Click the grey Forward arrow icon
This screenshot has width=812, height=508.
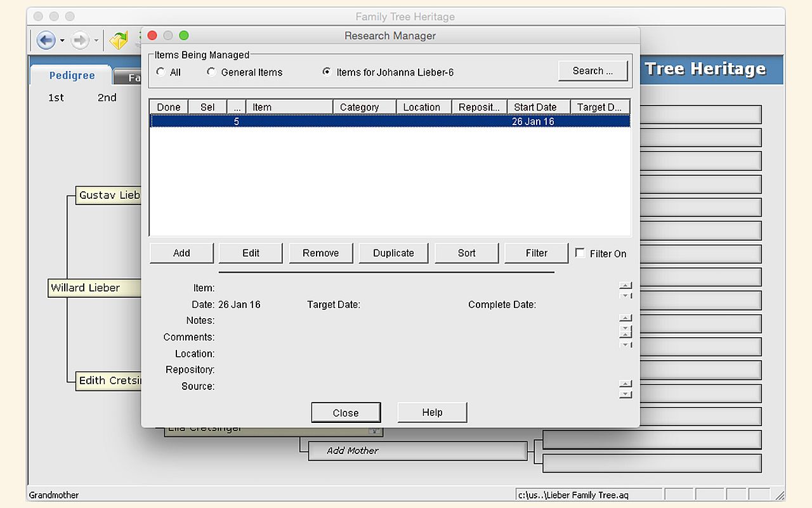[79, 41]
